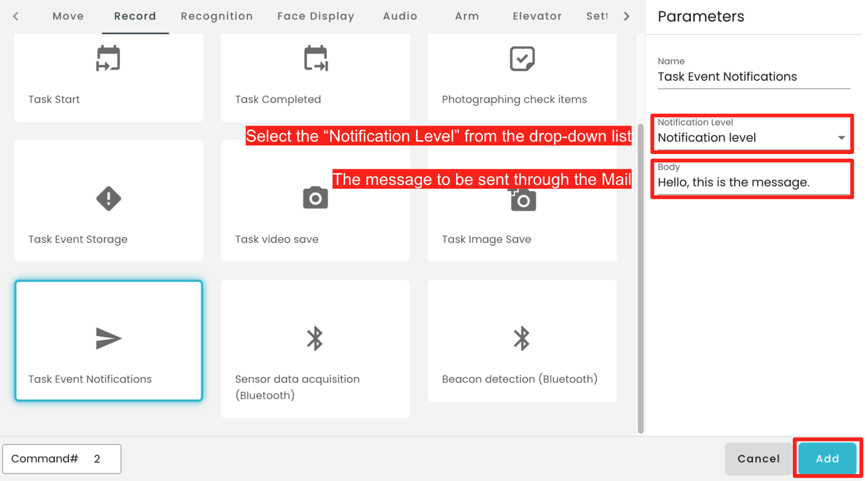The width and height of the screenshot is (868, 481).
Task: Click the Add button
Action: click(828, 458)
